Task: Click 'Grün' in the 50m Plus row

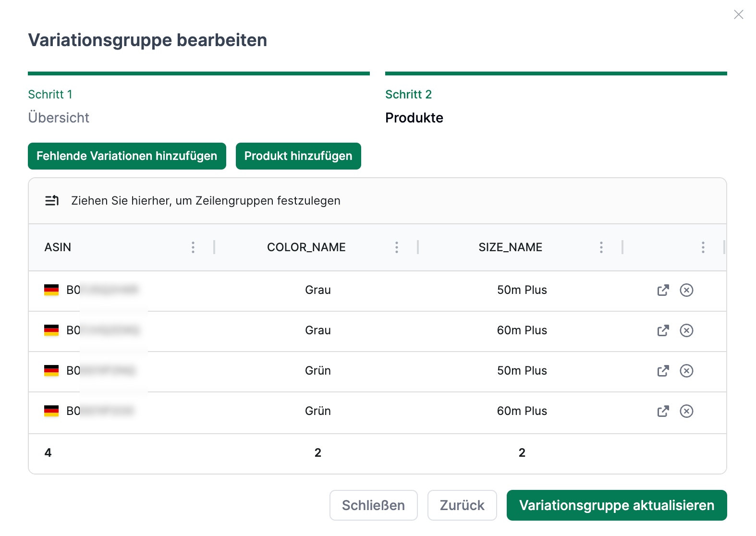Action: tap(318, 371)
